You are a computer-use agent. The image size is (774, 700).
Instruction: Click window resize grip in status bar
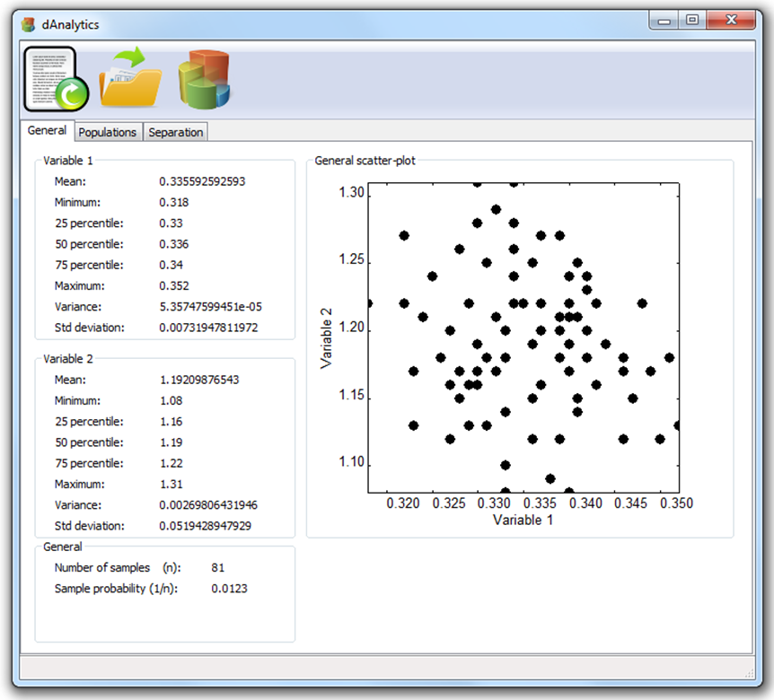[x=749, y=673]
